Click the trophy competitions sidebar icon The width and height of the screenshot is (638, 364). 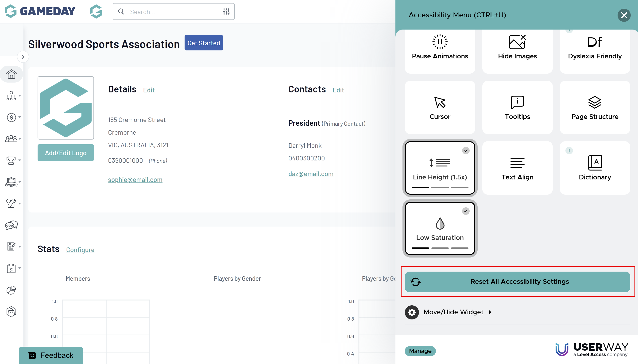pyautogui.click(x=11, y=160)
